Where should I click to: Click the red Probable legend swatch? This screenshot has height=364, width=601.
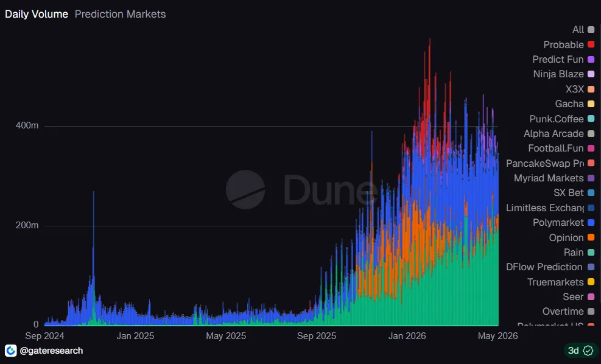[x=591, y=44]
